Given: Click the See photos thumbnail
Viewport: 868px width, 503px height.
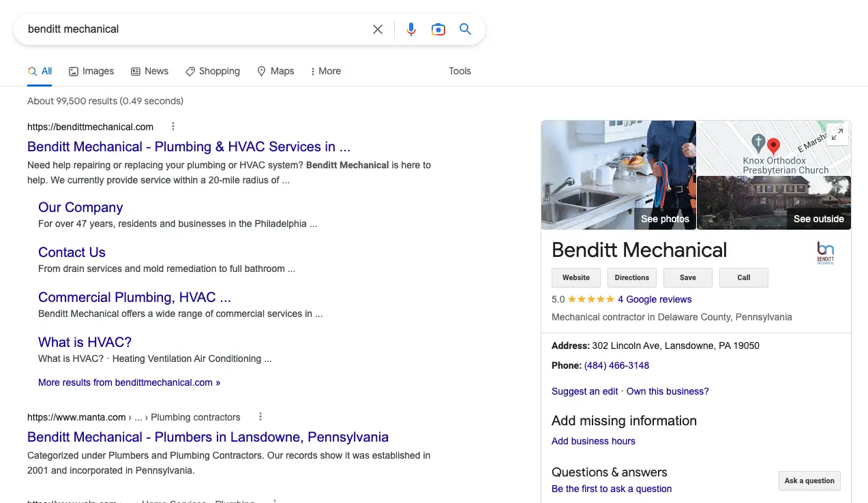Looking at the screenshot, I should pos(618,175).
